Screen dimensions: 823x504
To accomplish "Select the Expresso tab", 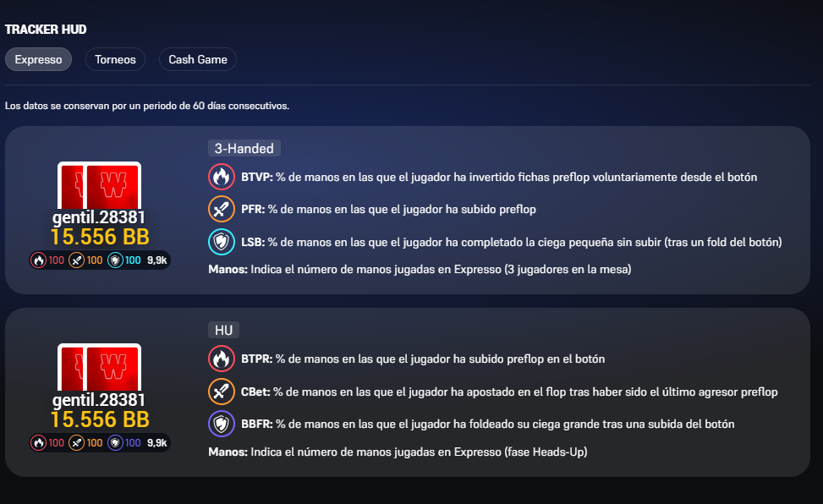I will point(38,60).
